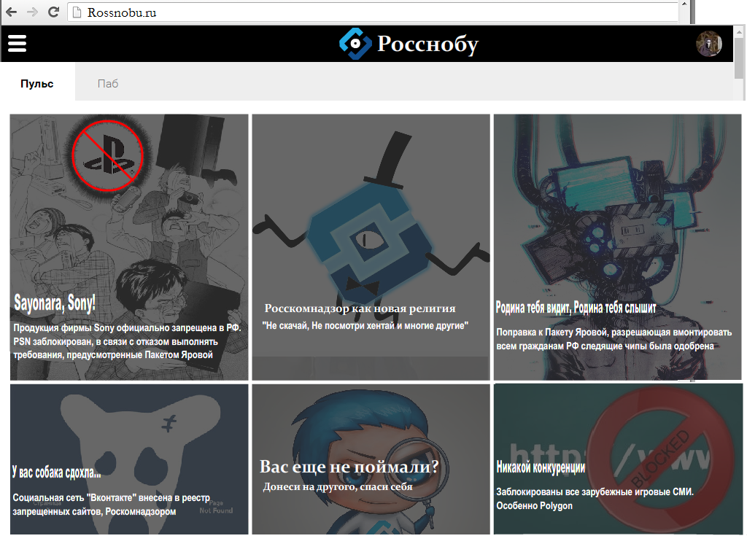Click the Росснобу site title

click(427, 44)
